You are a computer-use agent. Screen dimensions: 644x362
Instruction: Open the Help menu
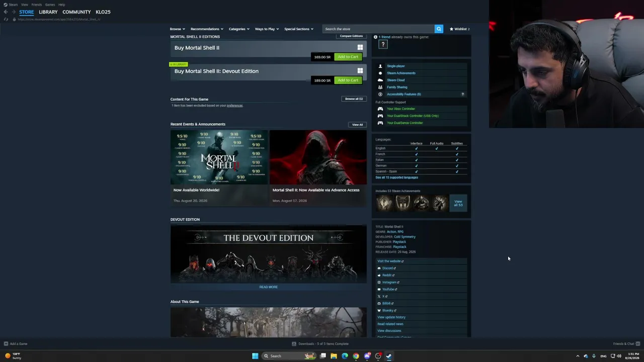tap(61, 5)
